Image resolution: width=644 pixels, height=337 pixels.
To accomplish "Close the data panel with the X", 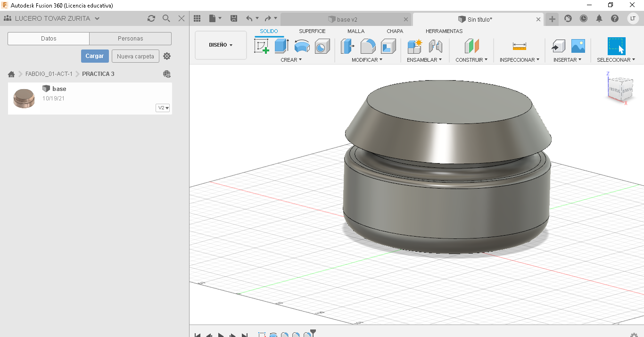I will tap(182, 18).
